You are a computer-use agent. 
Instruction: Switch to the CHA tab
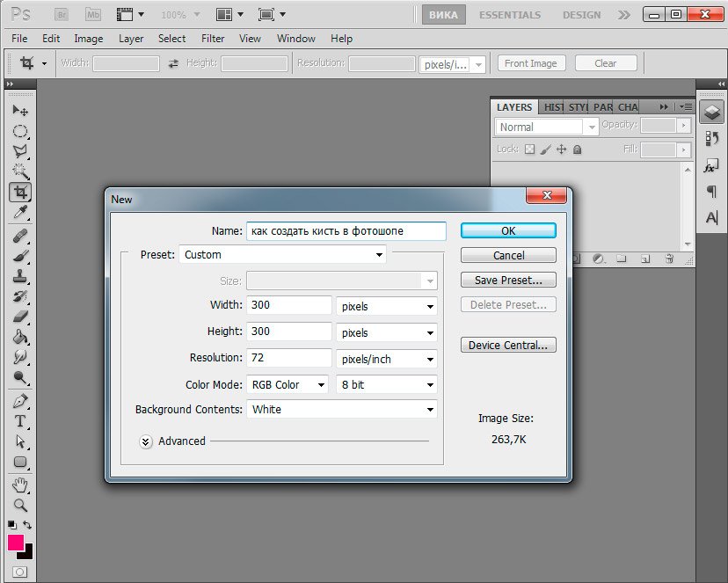[x=627, y=107]
